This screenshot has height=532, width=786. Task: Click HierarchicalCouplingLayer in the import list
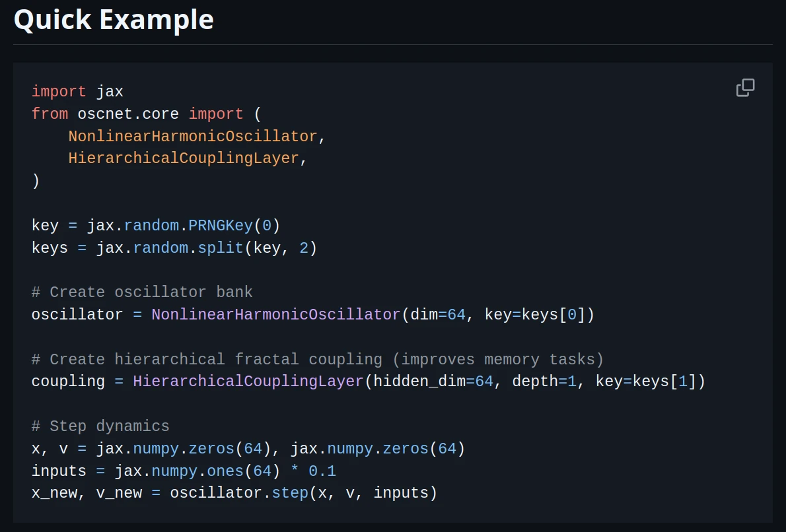click(x=184, y=159)
